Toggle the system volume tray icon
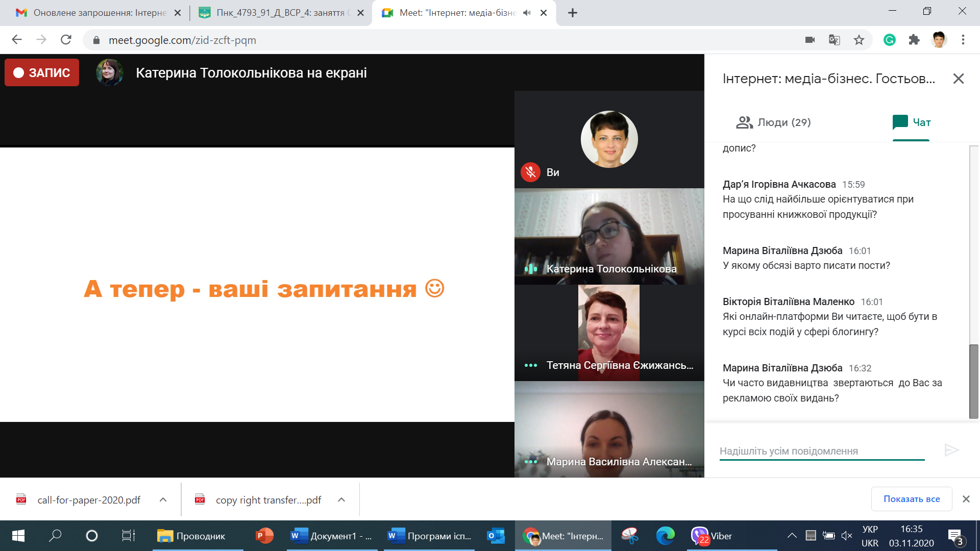This screenshot has height=551, width=980. (x=847, y=536)
